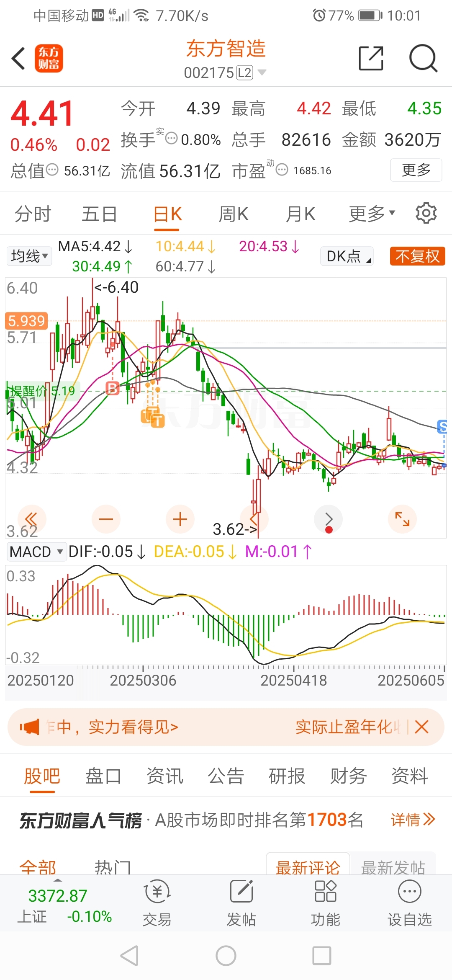Viewport: 452px width, 980px height.
Task: Open 研报 tab
Action: coord(287,776)
